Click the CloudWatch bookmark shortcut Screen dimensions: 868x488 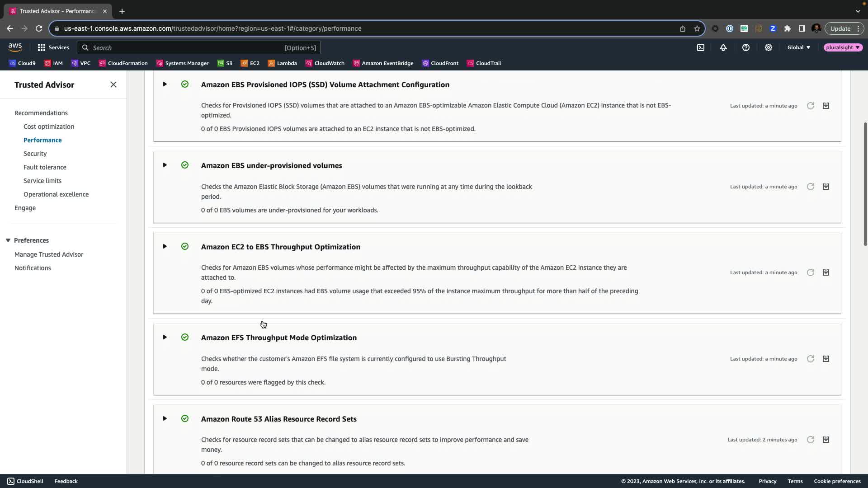pos(325,63)
